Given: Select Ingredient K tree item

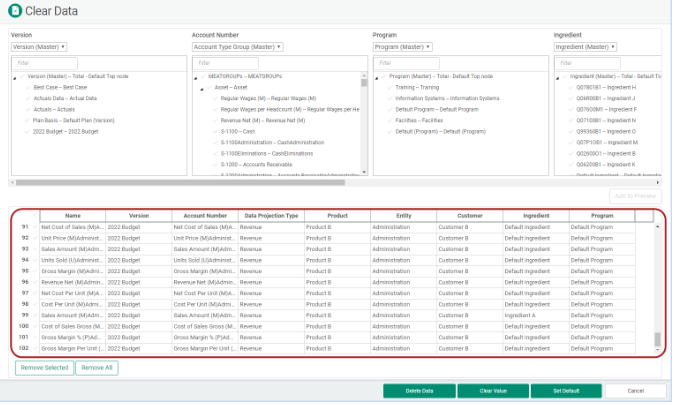Looking at the screenshot, I should click(x=606, y=165).
